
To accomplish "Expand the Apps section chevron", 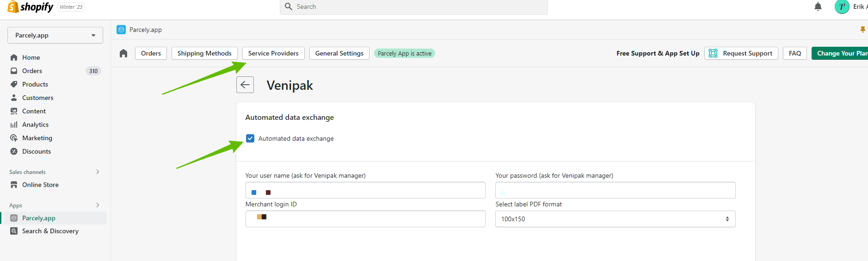I will click(98, 205).
